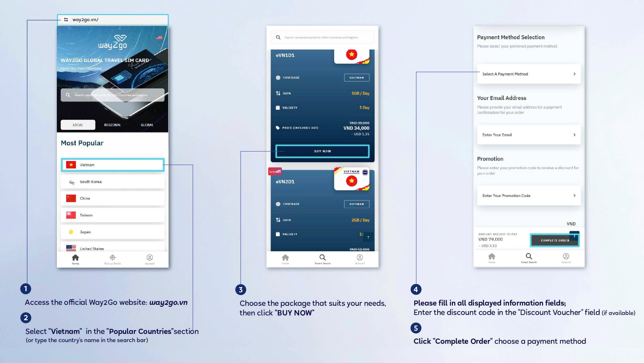The image size is (644, 363).
Task: Tap the Account icon in bottom navigation
Action: tap(150, 258)
